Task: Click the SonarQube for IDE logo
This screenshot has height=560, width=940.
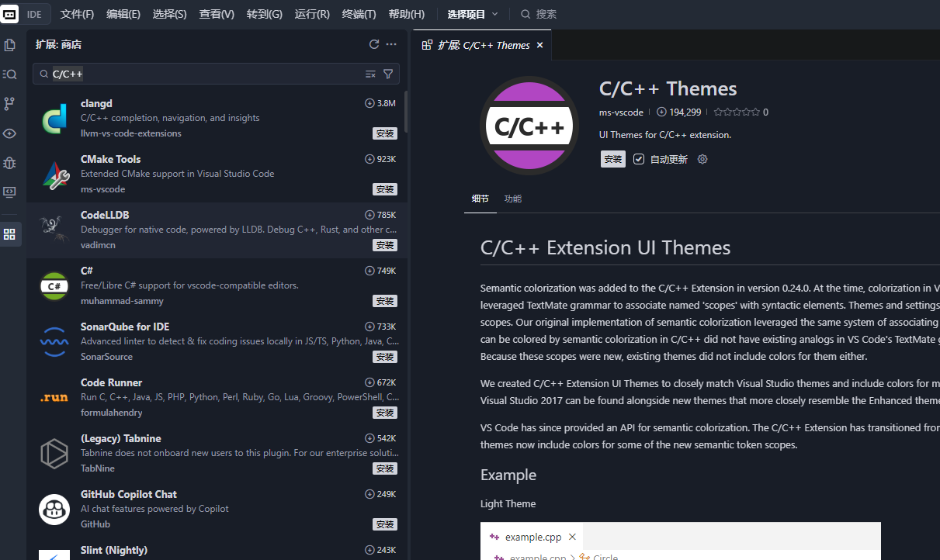Action: pyautogui.click(x=54, y=342)
